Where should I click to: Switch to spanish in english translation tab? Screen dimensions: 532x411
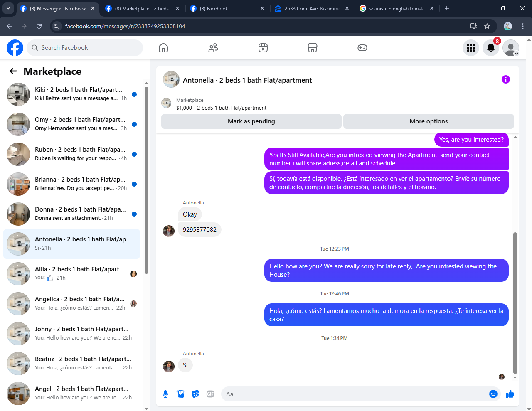tap(397, 8)
